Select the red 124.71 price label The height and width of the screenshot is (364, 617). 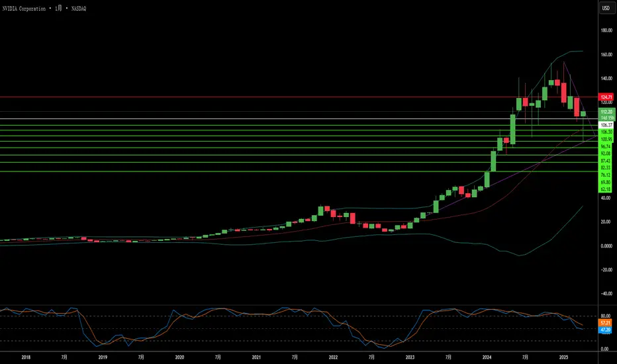606,97
